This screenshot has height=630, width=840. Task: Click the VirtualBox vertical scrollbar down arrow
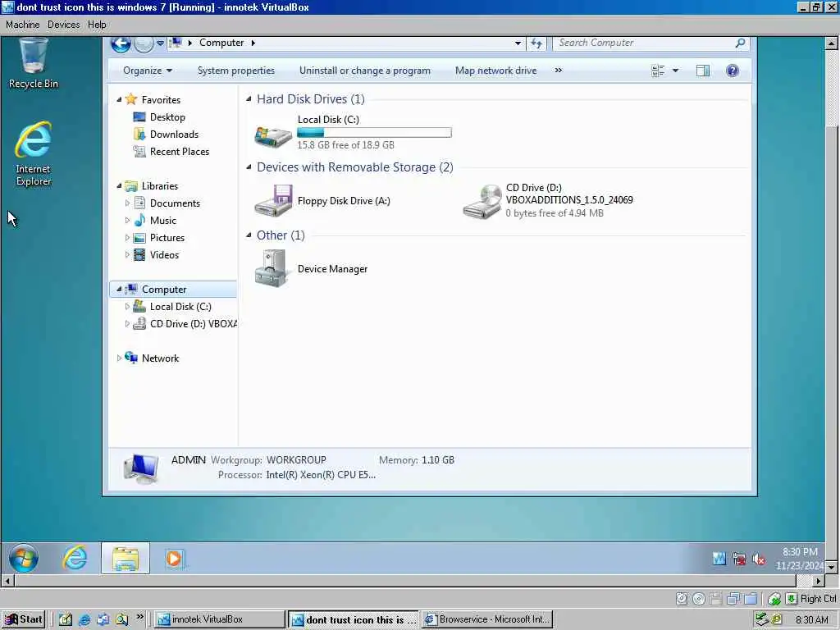[x=832, y=566]
